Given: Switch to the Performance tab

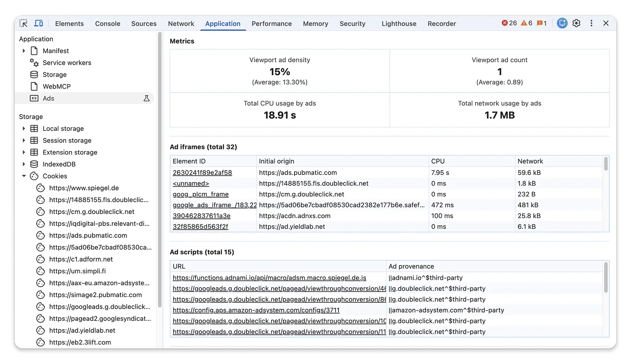Looking at the screenshot, I should point(272,24).
